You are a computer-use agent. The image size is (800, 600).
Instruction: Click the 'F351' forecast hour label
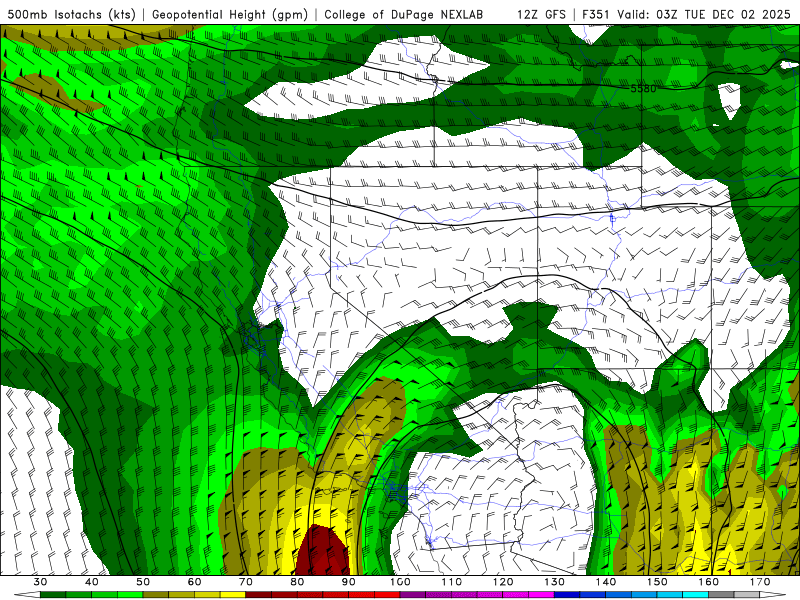pos(597,15)
